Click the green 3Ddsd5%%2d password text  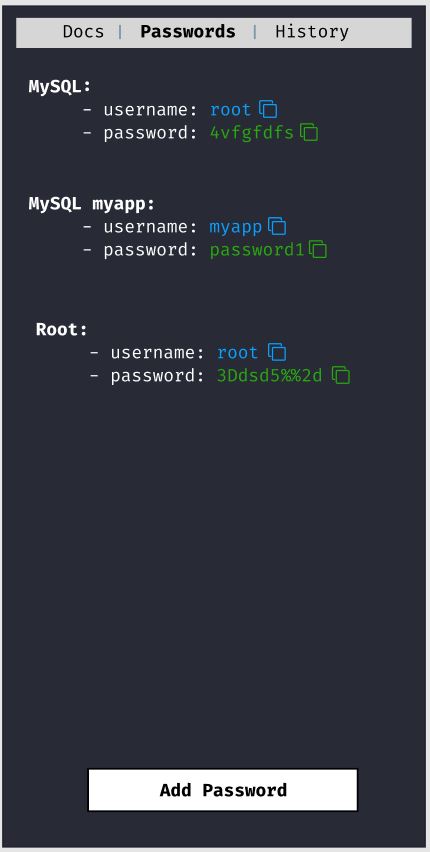[270, 375]
